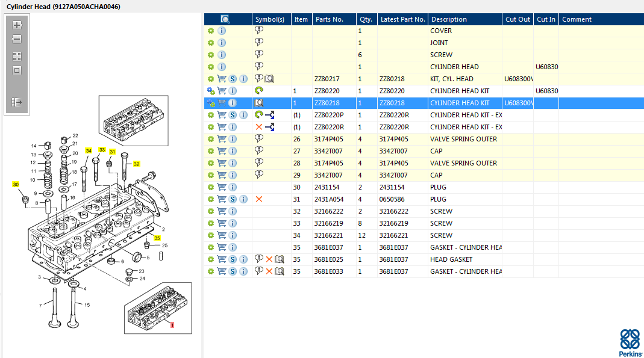Image resolution: width=644 pixels, height=358 pixels.
Task: Click latest part number 0650586
Action: [392, 199]
